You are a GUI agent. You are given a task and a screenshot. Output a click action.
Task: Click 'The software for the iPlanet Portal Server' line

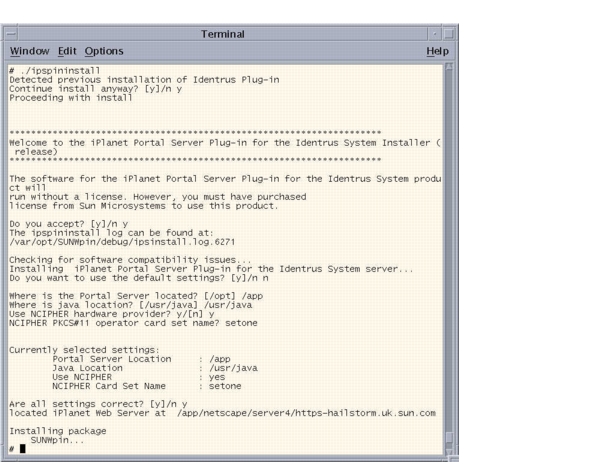tap(225, 179)
